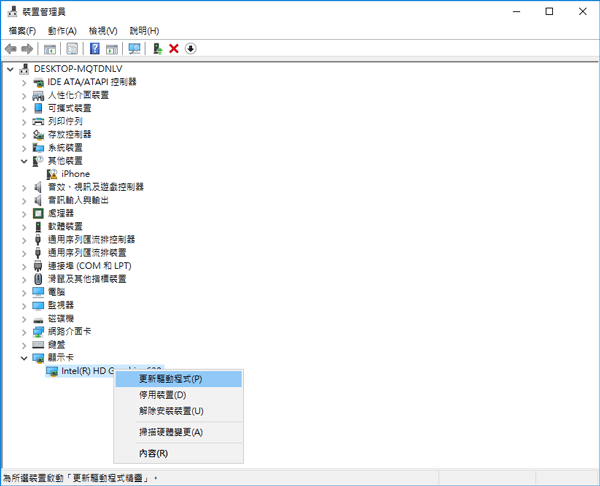Screen dimensions: 600x486
Task: Click the Back arrow toolbar icon
Action: pyautogui.click(x=11, y=49)
